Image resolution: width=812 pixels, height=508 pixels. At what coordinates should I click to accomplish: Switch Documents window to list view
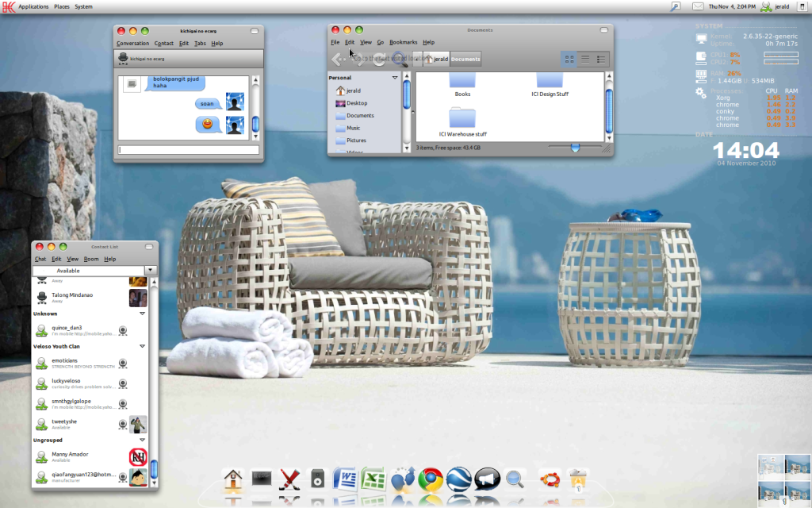click(x=585, y=59)
